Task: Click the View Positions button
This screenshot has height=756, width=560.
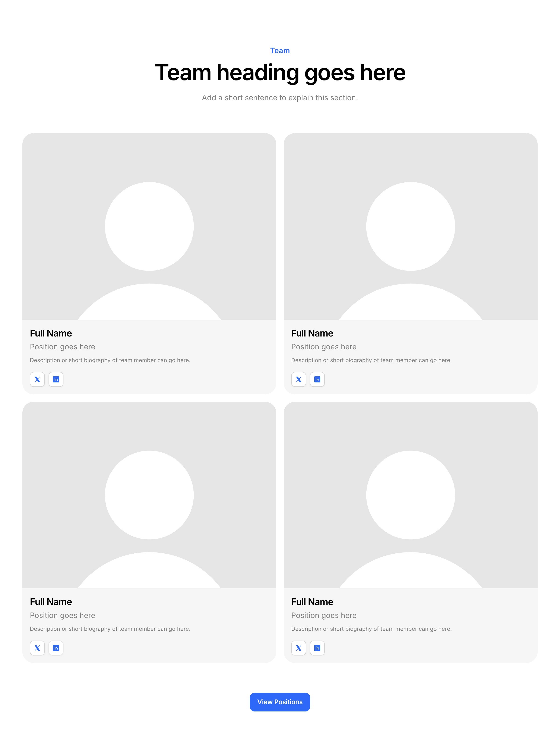Action: click(280, 702)
